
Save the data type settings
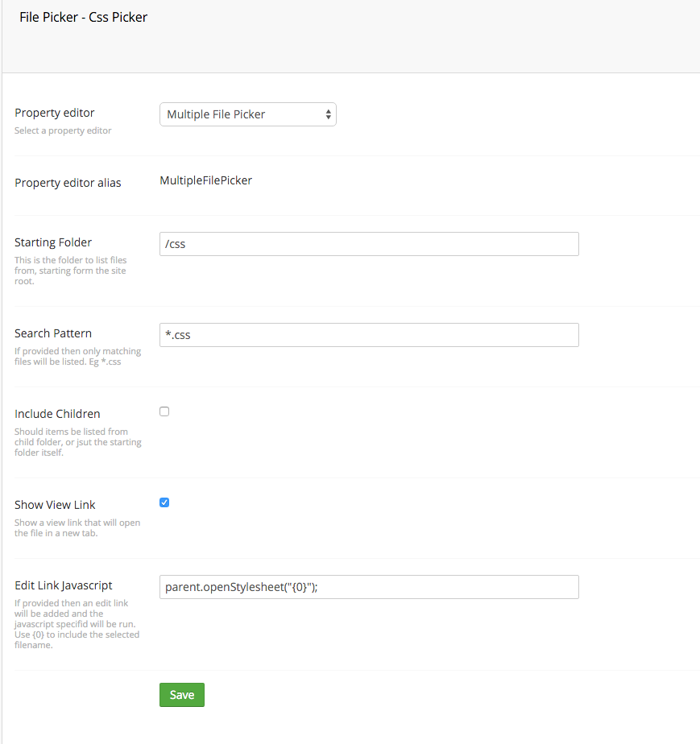tap(182, 695)
